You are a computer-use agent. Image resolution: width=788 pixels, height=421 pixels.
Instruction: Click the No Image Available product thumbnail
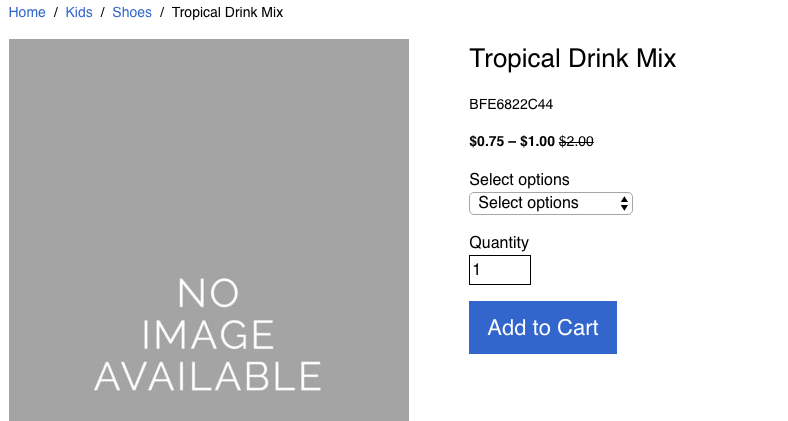(209, 230)
